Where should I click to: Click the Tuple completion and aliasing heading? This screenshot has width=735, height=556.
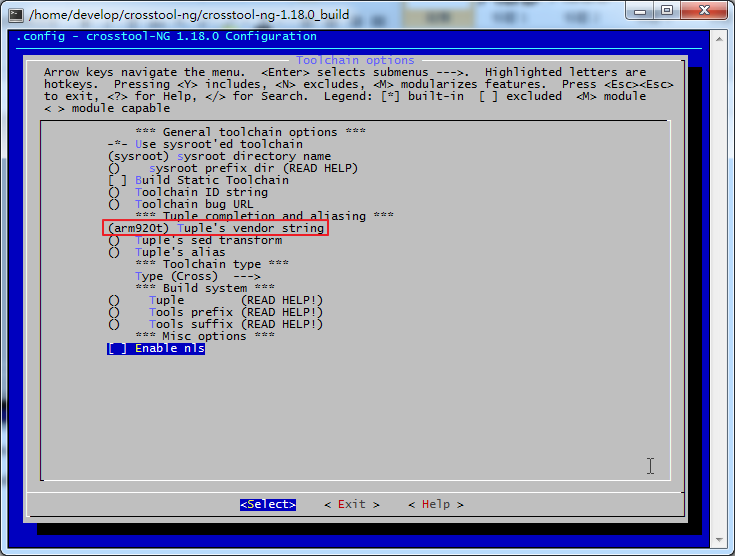click(264, 216)
